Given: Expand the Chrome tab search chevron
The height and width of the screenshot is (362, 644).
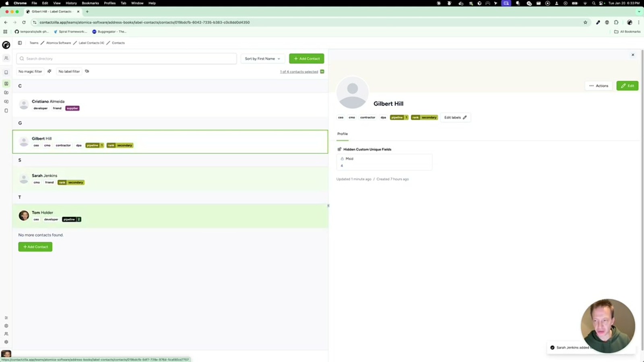Looking at the screenshot, I should coord(639,12).
